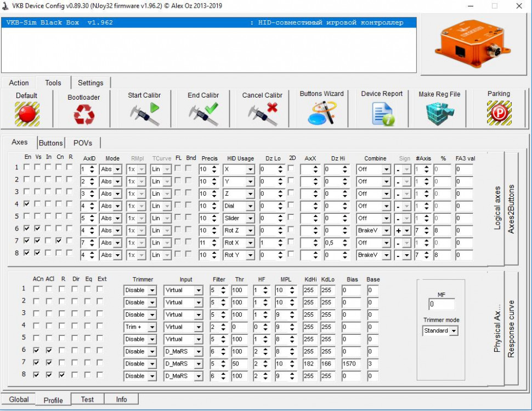This screenshot has width=532, height=411.
Task: Open the Settings tab
Action: coord(90,83)
